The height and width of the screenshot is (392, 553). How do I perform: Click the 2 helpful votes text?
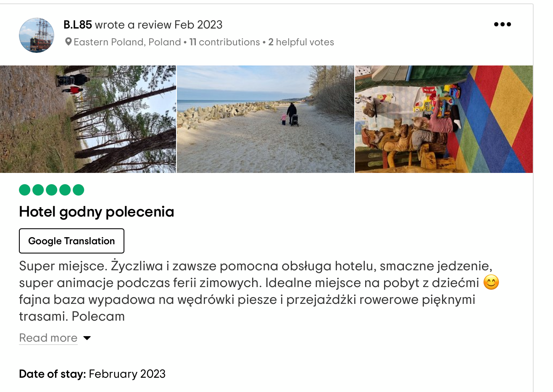[x=301, y=42]
